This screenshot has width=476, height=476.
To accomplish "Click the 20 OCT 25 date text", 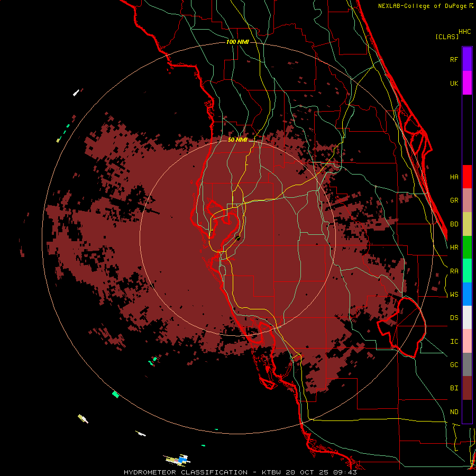I will point(307,472).
